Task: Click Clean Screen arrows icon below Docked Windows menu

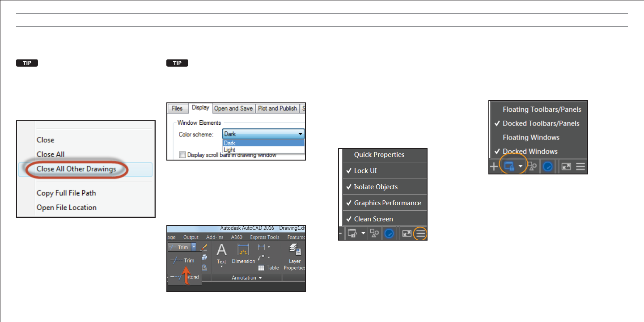Action: pos(566,166)
